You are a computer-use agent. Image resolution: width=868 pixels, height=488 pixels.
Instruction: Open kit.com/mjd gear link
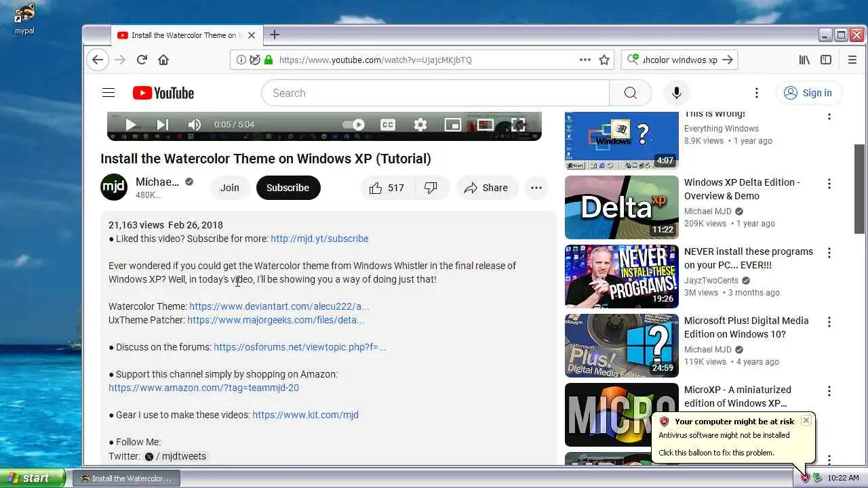pos(305,415)
